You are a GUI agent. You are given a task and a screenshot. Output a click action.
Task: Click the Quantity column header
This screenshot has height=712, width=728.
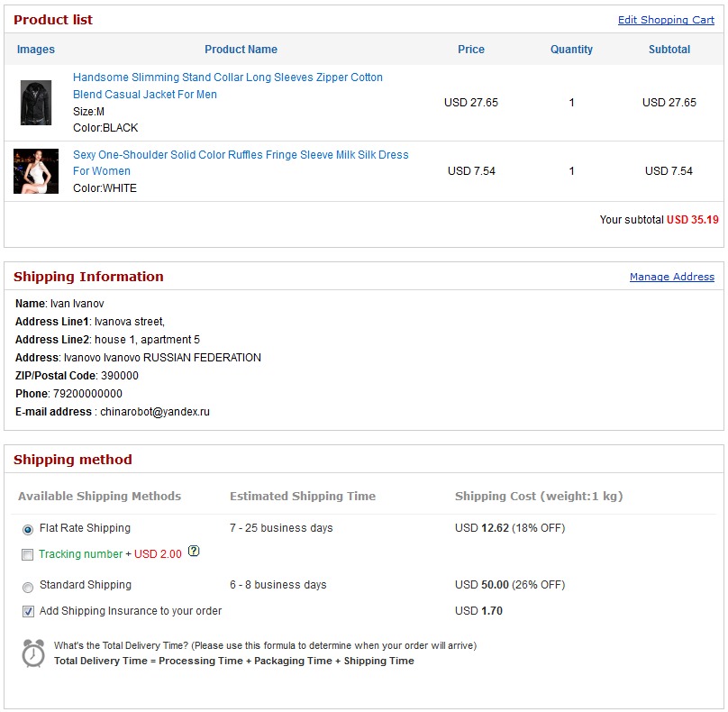coord(571,50)
